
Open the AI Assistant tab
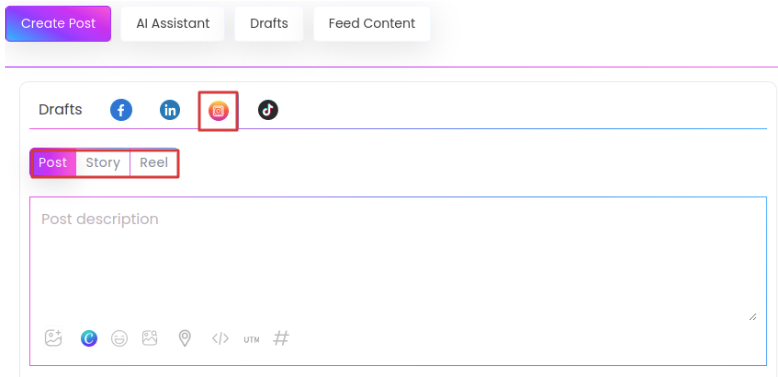[173, 24]
